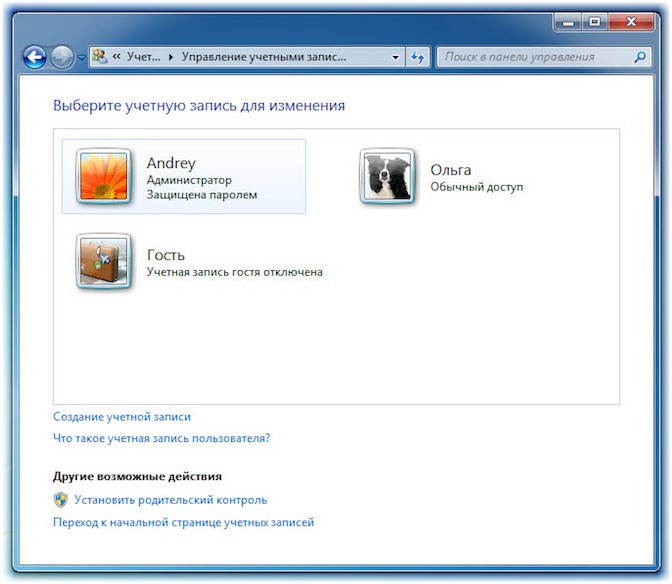Click the Forward navigation arrow button
The height and width of the screenshot is (584, 672).
62,57
